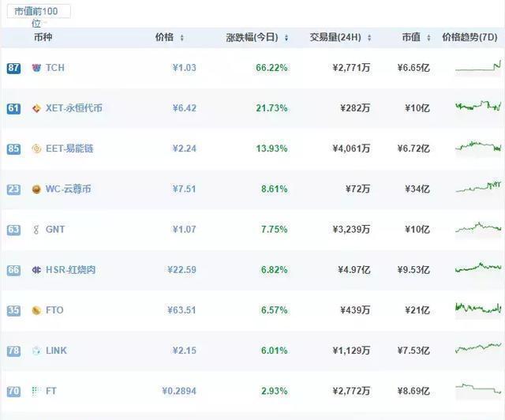Click rank badge 87 for TCH
This screenshot has width=505, height=420.
click(13, 68)
